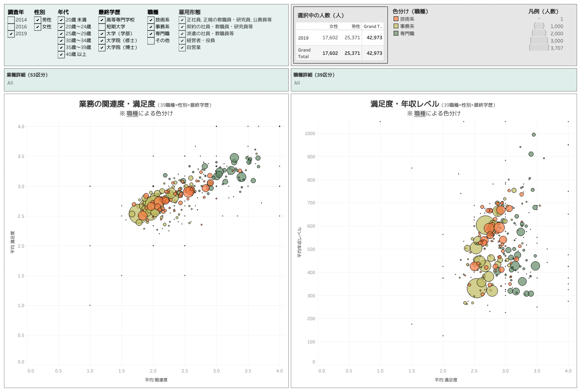Toggle the 経営者・役員 checkbox

[182, 41]
